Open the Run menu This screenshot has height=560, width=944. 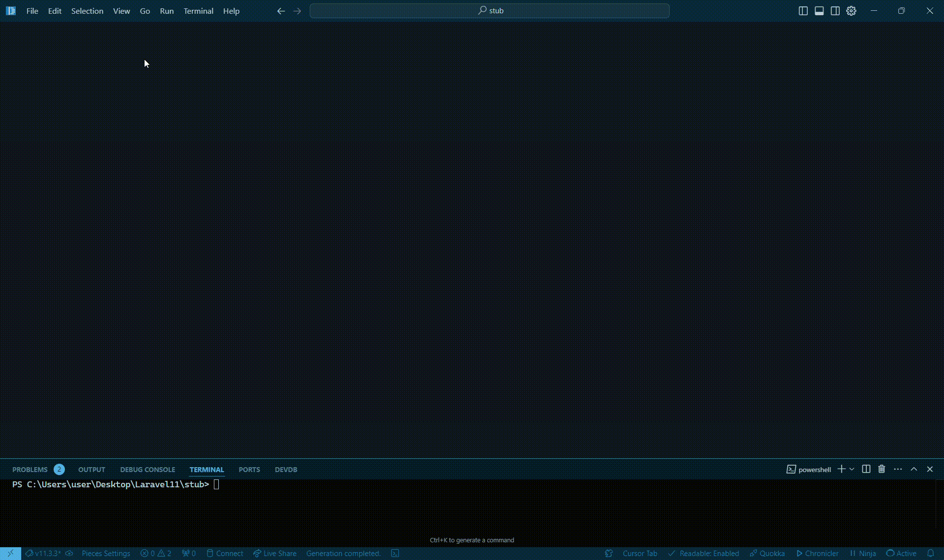167,11
